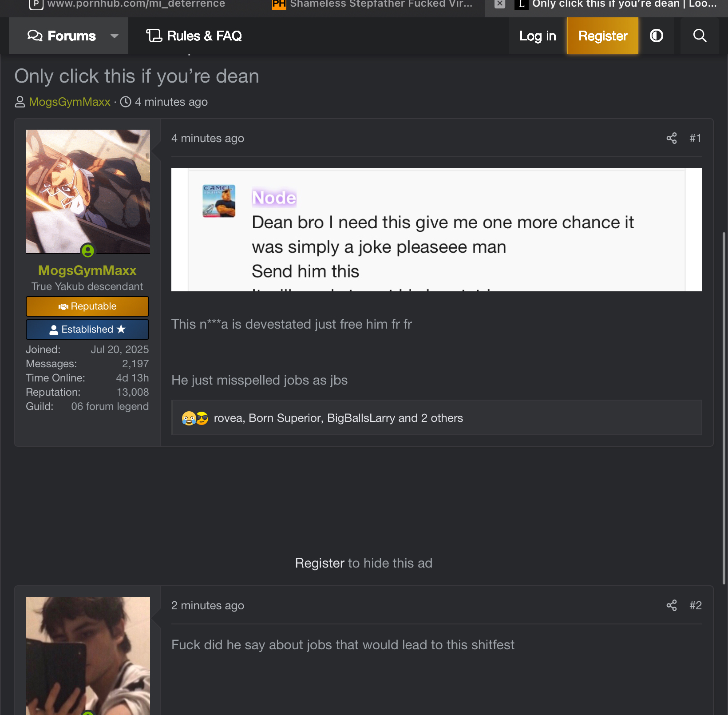Open the embedded Node message screenshot
This screenshot has height=715, width=728.
[x=436, y=230]
